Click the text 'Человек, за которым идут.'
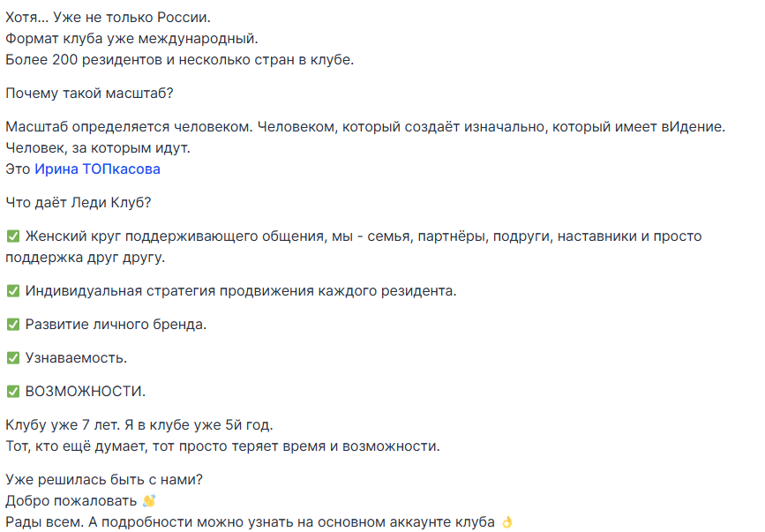The width and height of the screenshot is (765, 532). pos(97,147)
